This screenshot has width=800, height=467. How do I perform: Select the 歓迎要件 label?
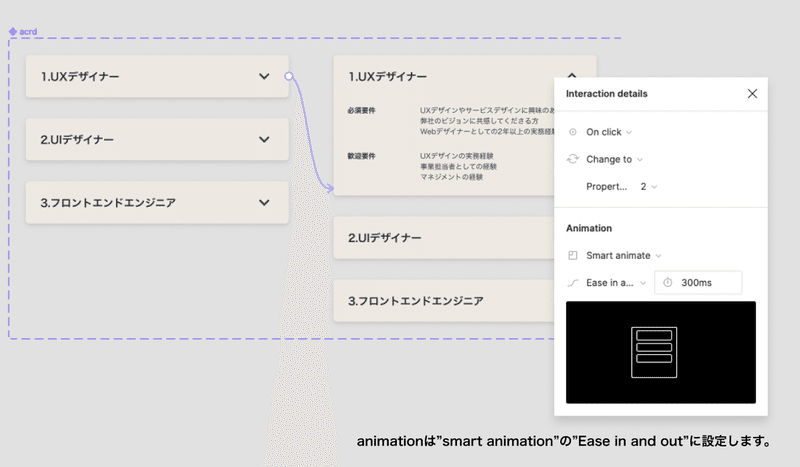point(361,156)
